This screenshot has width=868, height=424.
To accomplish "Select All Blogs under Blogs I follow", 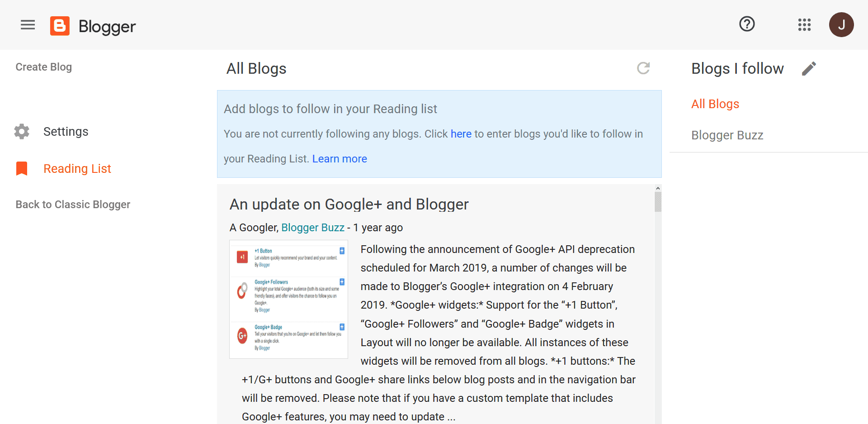I will click(x=715, y=104).
